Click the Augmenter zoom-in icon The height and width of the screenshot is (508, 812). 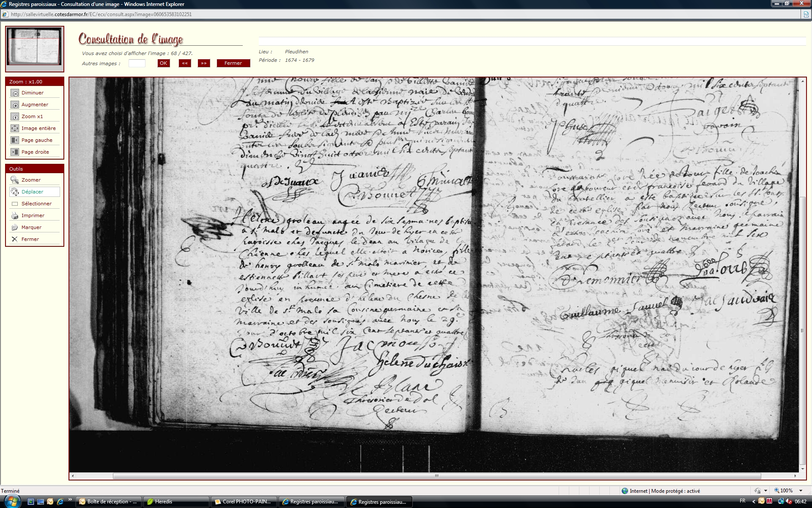click(x=15, y=105)
